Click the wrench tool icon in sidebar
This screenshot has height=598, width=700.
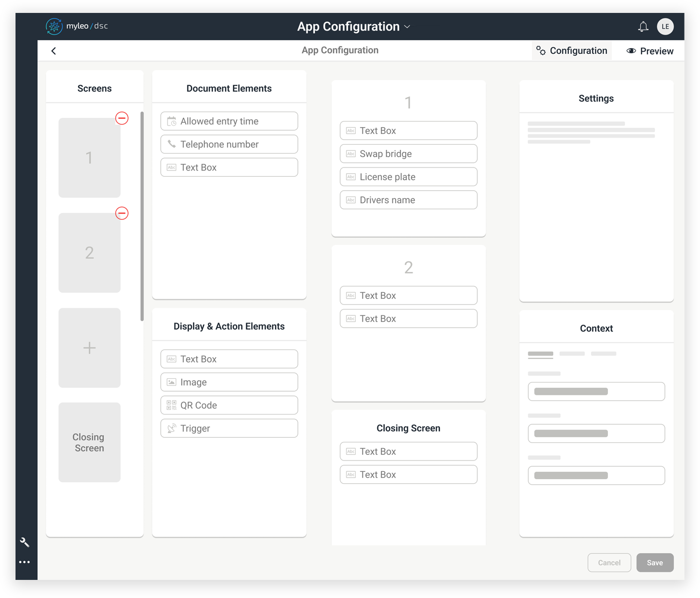click(24, 542)
